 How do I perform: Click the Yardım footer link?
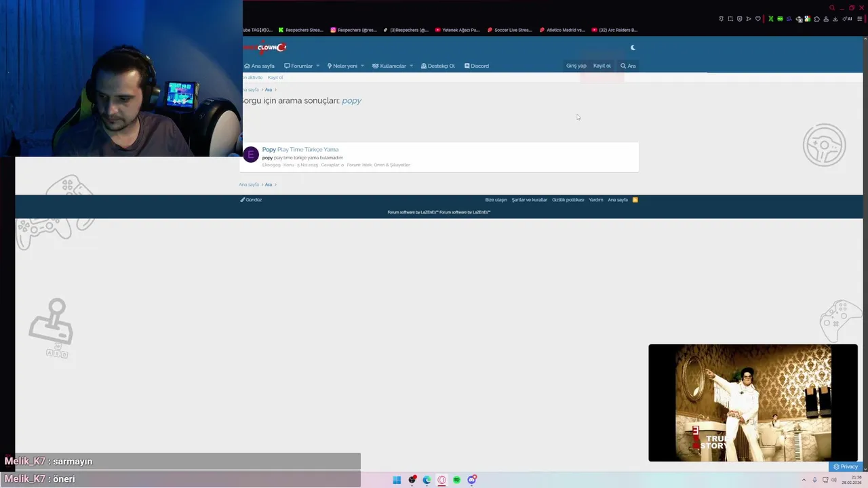[x=595, y=200]
